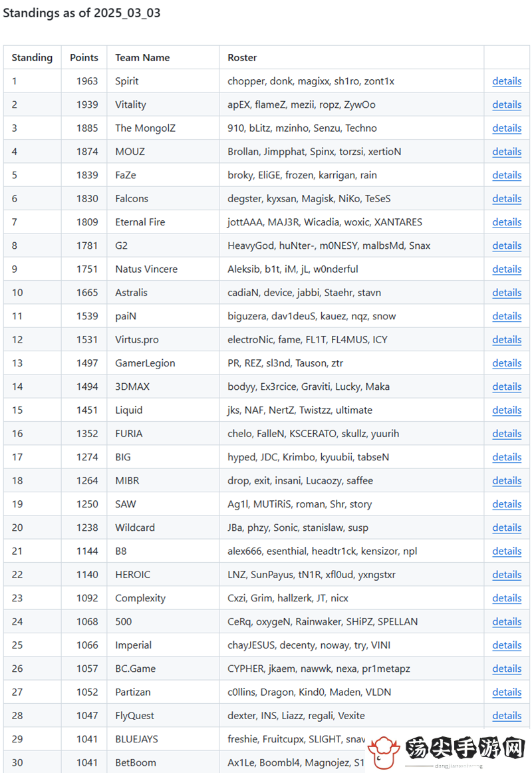Follow the details link for Falcons
Viewport: 532px width, 773px height.
click(507, 199)
